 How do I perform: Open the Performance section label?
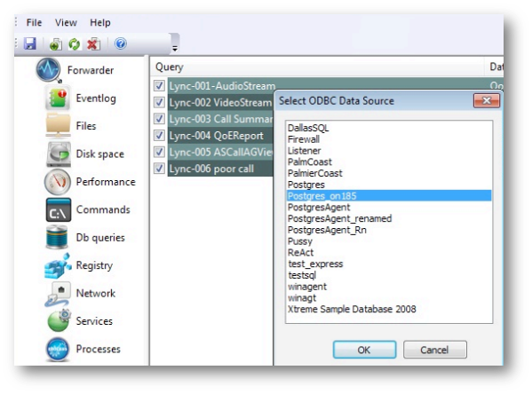tap(106, 182)
